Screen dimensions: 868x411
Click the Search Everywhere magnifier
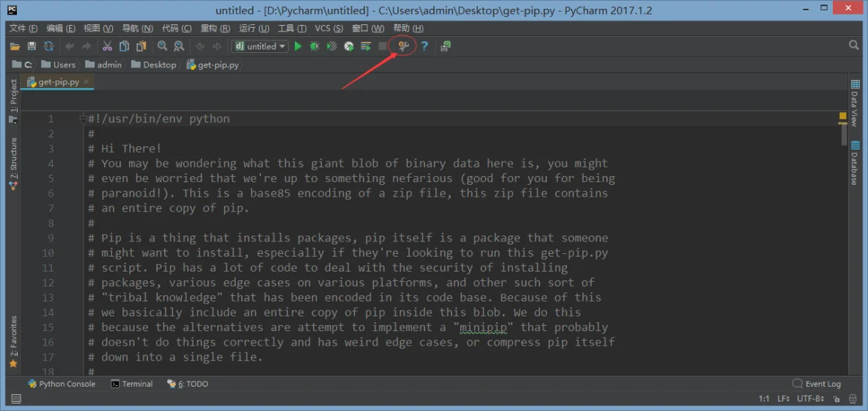click(x=853, y=45)
